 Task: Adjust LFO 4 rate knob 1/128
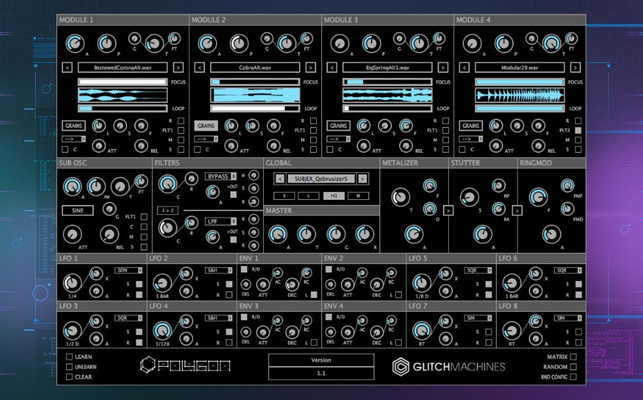162,331
